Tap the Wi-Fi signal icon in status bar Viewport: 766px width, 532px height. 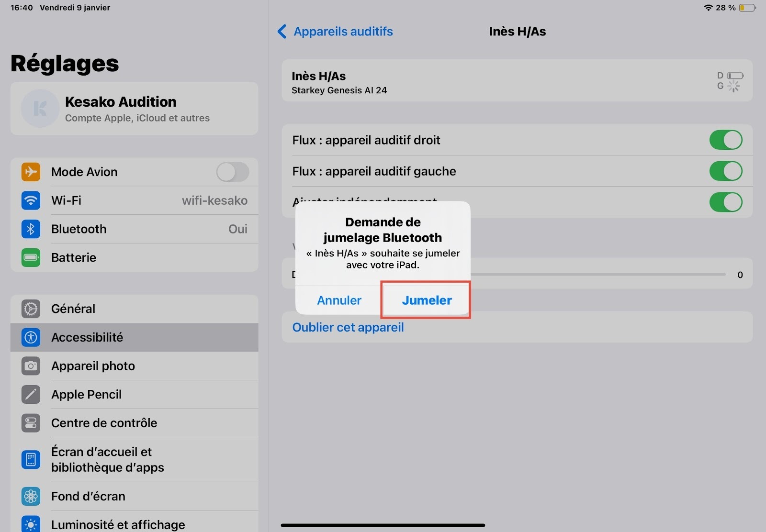[709, 8]
